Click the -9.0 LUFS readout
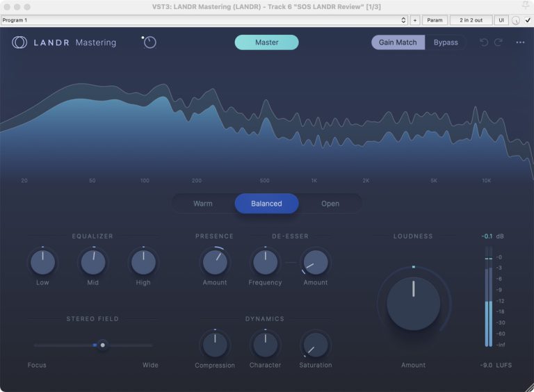This screenshot has height=392, width=534. click(x=496, y=365)
